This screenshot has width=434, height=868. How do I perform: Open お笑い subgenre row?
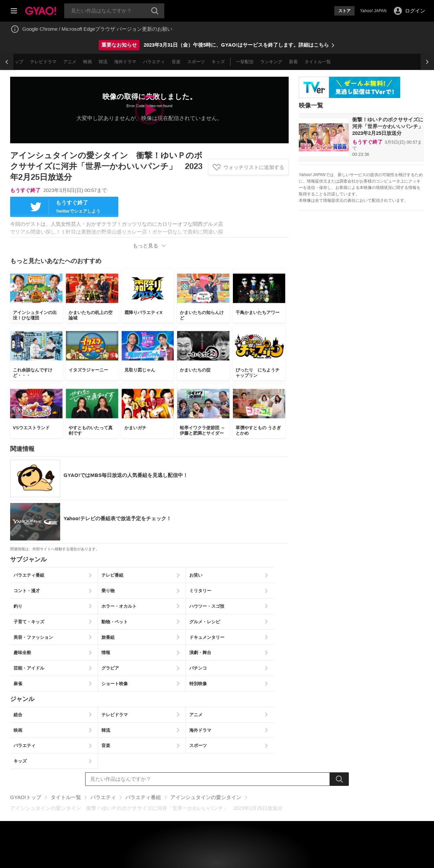pos(230,575)
